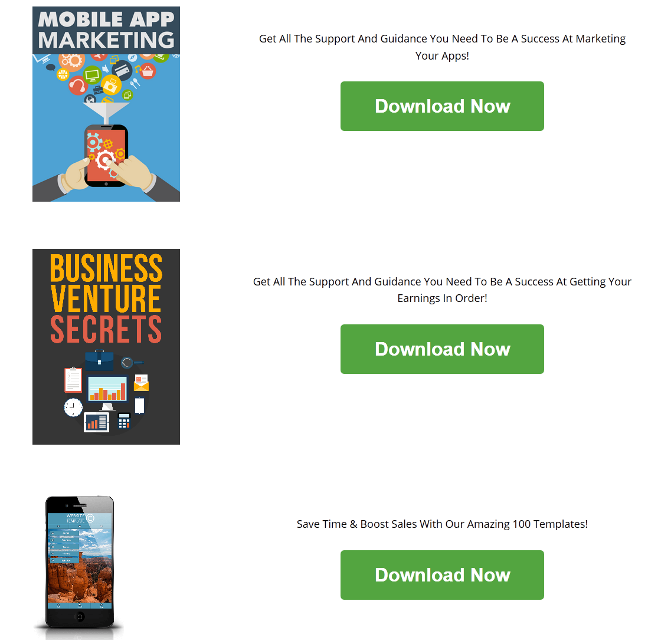
Task: Click the Earnings In Order description text
Action: click(442, 290)
